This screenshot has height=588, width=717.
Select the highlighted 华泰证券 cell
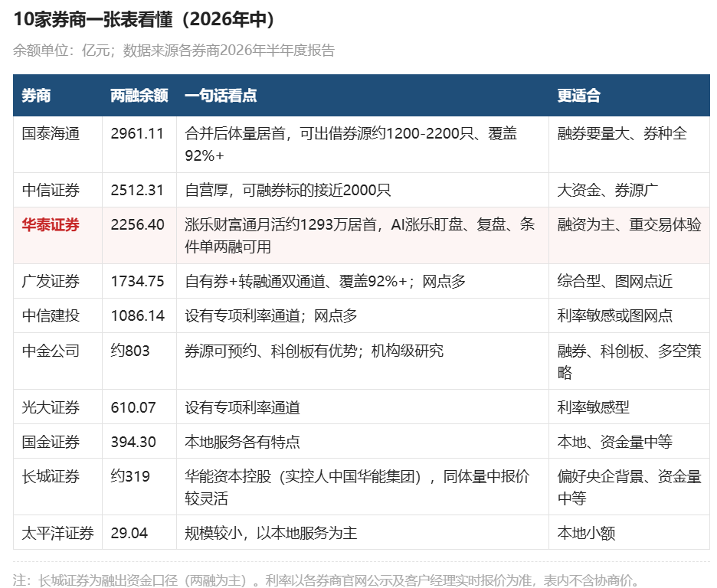(51, 225)
